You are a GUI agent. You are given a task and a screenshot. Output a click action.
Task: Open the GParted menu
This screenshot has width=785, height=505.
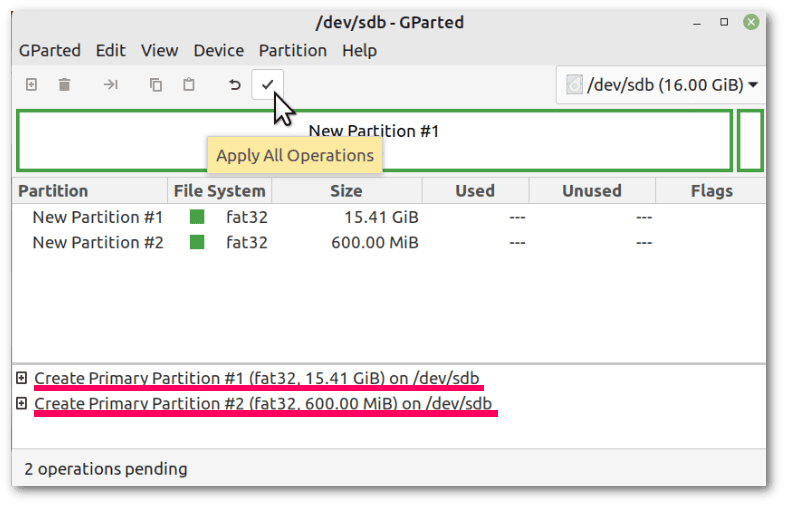click(50, 51)
